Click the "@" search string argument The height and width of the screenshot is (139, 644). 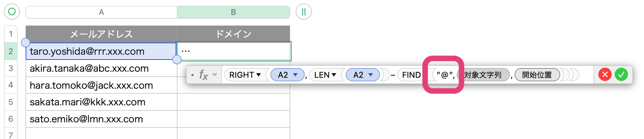[x=444, y=75]
